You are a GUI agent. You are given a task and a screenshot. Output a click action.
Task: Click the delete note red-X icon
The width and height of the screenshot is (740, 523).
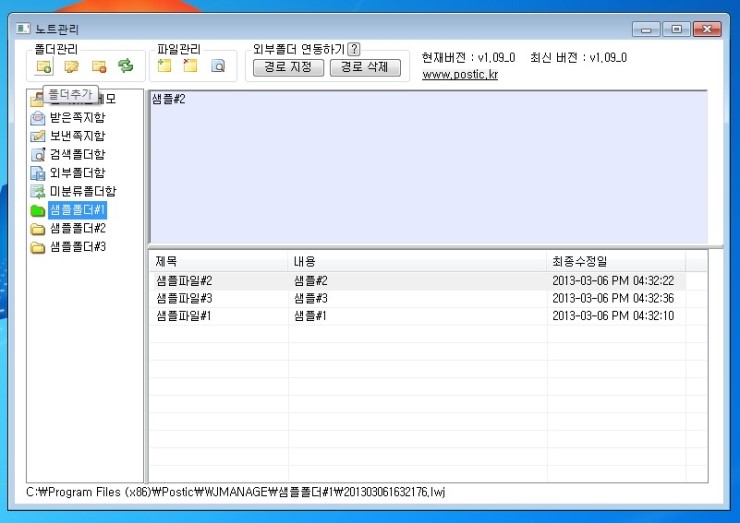(190, 66)
